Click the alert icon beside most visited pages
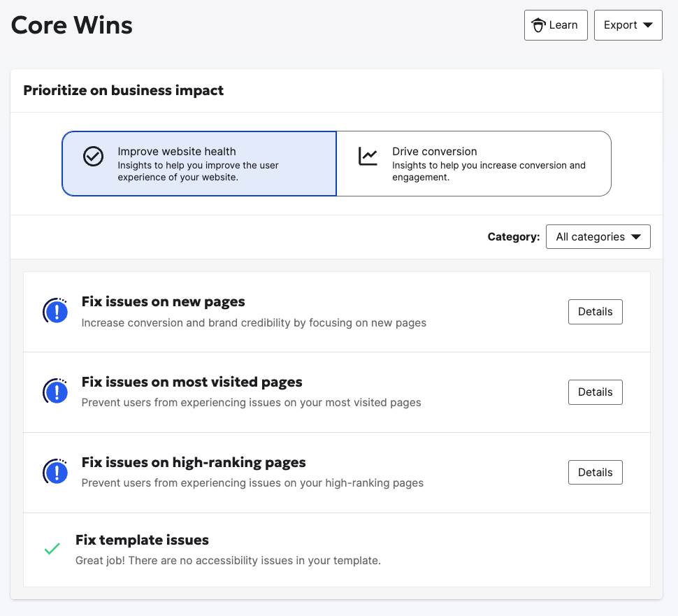Viewport: 678px width, 616px height. tap(55, 392)
